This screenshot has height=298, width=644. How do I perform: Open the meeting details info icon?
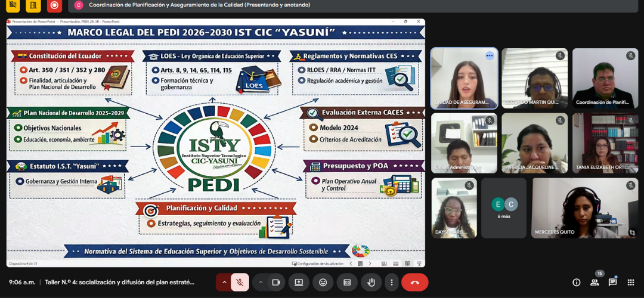click(x=576, y=283)
